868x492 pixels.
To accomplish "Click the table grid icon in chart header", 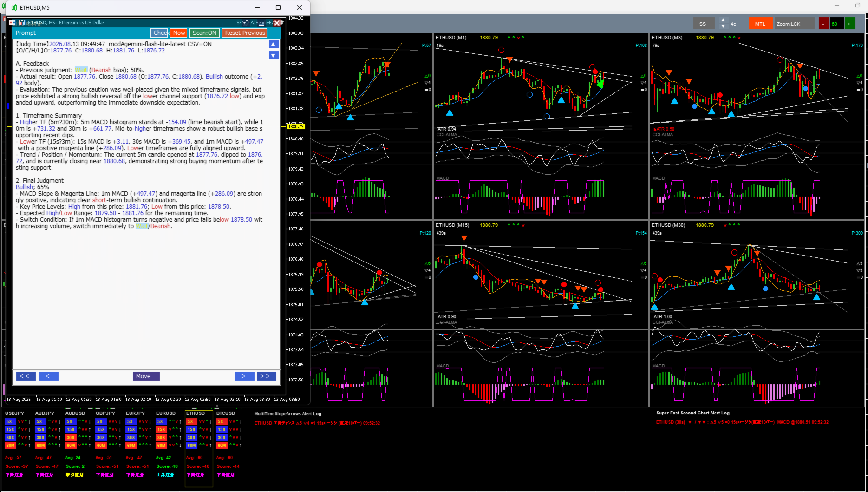I will pos(13,22).
